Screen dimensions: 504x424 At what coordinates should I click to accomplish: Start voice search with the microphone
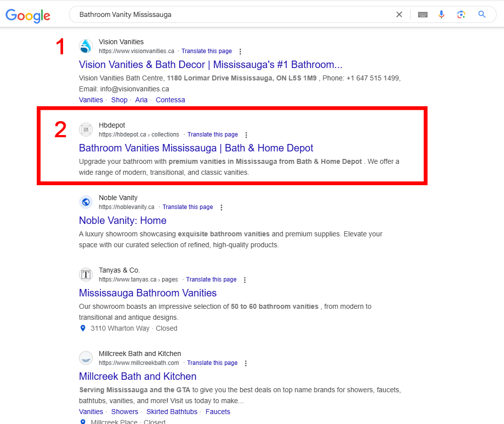pos(441,14)
